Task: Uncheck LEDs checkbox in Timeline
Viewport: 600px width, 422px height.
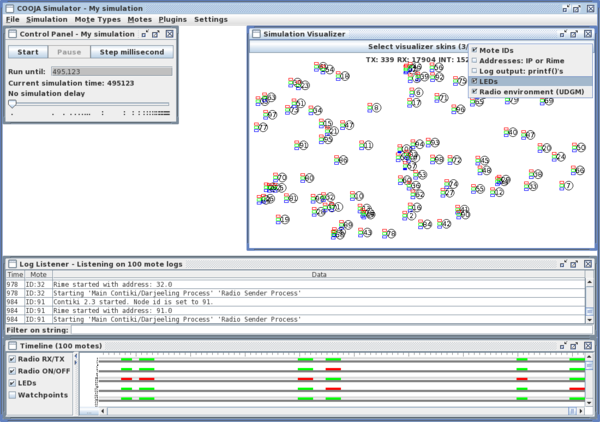Action: tap(12, 383)
